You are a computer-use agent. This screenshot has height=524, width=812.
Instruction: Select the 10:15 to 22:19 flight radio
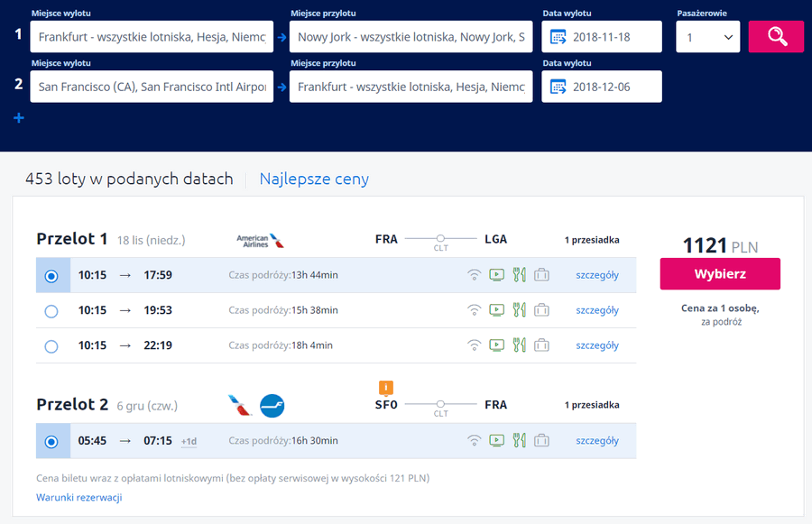pyautogui.click(x=51, y=346)
